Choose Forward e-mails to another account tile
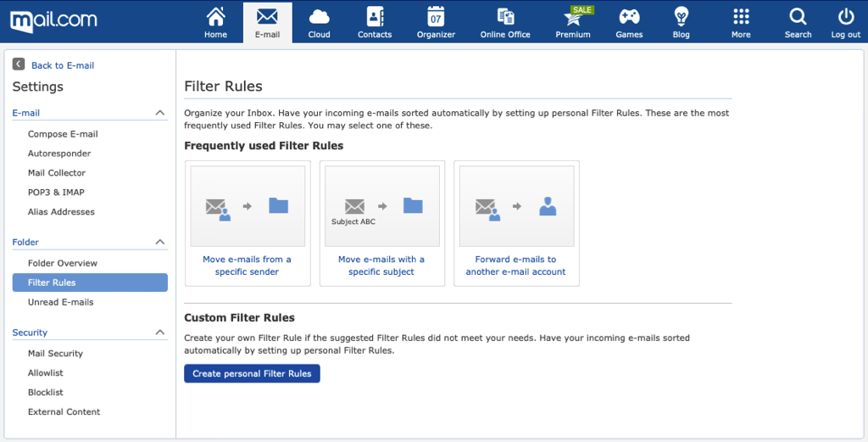This screenshot has width=868, height=442. coord(515,223)
